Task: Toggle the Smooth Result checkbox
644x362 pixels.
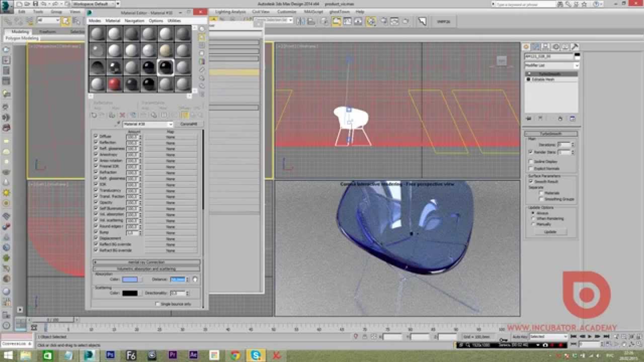Action: [x=530, y=182]
